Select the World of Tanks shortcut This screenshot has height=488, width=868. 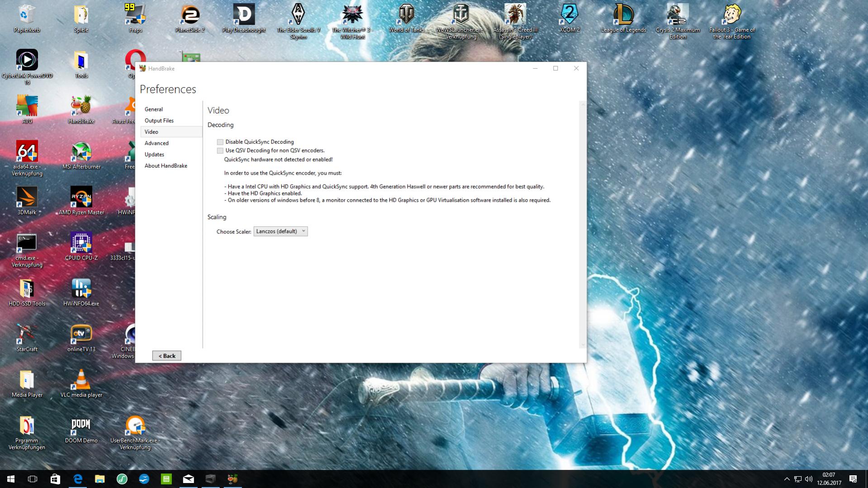click(407, 19)
